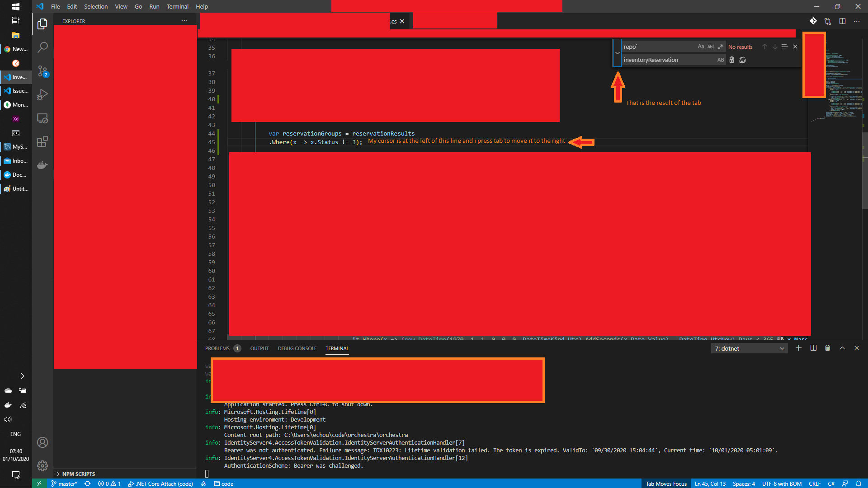Click the Search icon in activity bar
This screenshot has height=488, width=868.
42,47
